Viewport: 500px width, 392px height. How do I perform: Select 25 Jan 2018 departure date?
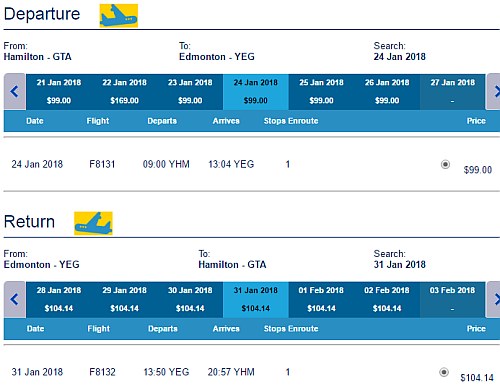321,92
